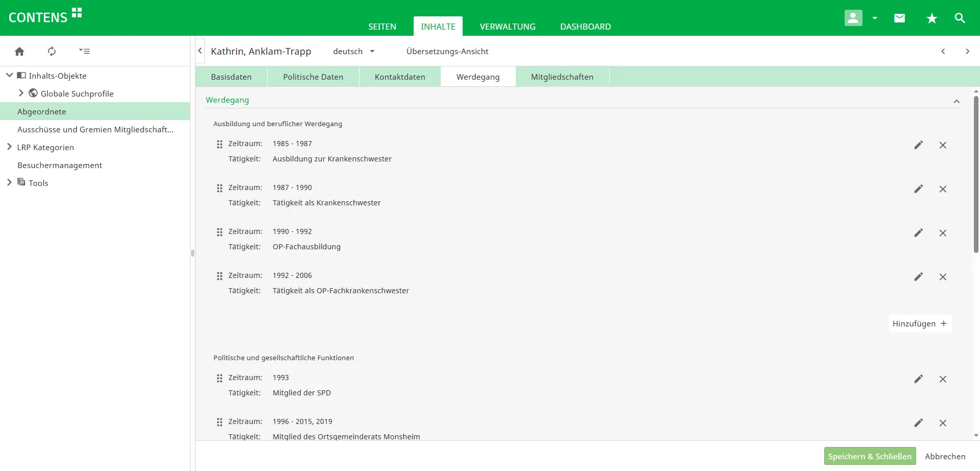
Task: Click drag handle of 1992 - 2006 entry
Action: coord(219,276)
